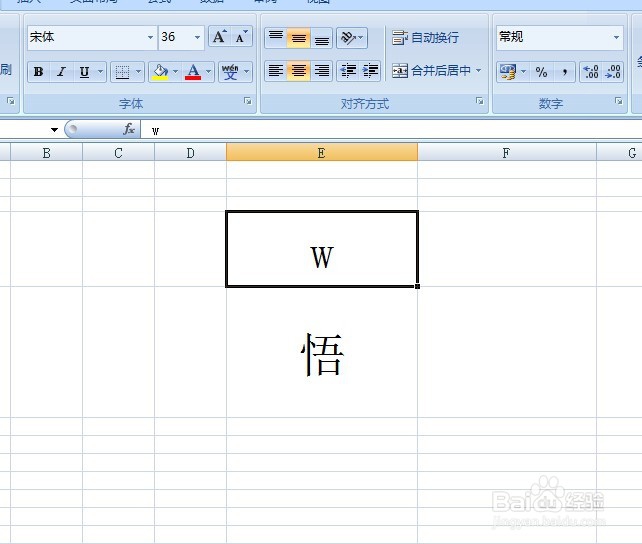The image size is (642, 544).
Task: Open merge and center dropdown arrow
Action: pyautogui.click(x=479, y=70)
